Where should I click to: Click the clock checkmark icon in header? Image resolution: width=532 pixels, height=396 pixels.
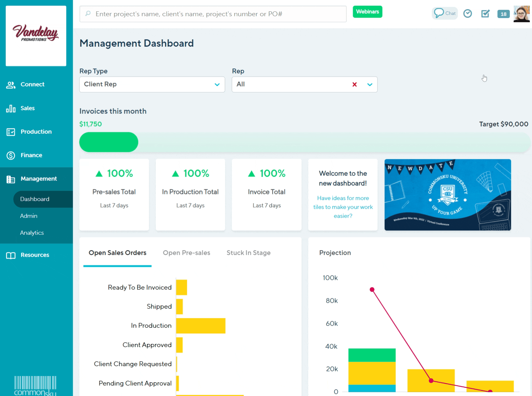[467, 14]
